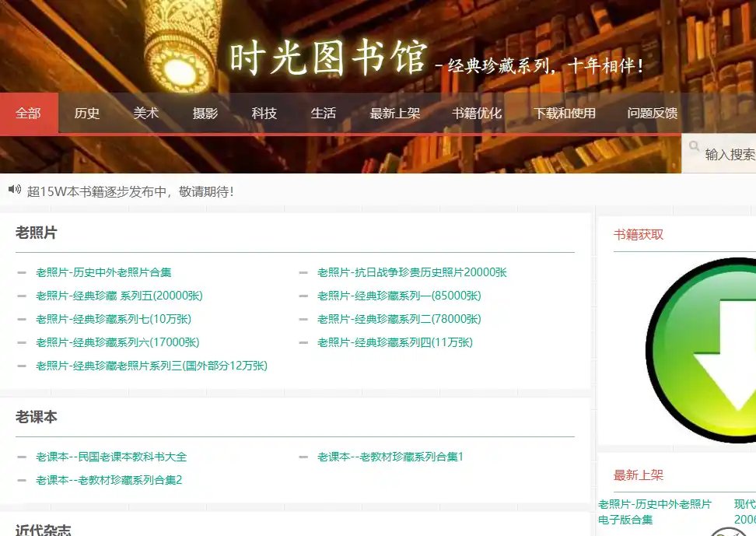Open 最新上架 in the navigation bar

[x=395, y=114]
